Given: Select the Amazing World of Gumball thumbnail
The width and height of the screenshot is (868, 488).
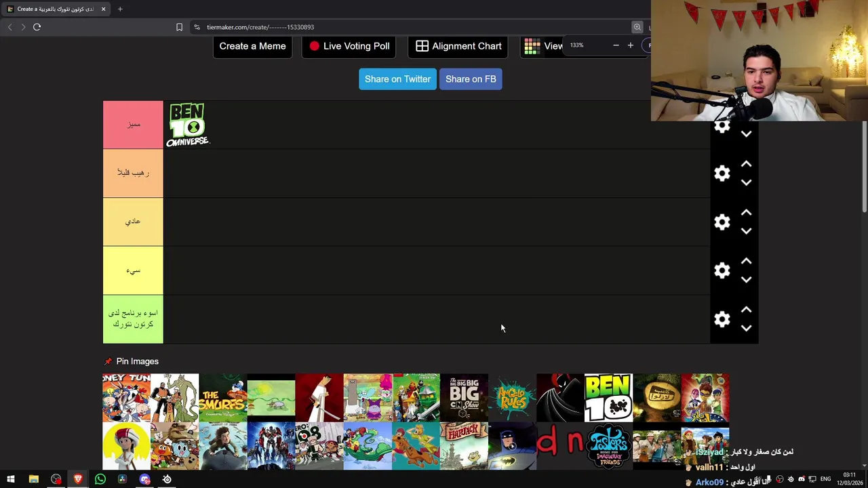Looking at the screenshot, I should click(x=175, y=446).
